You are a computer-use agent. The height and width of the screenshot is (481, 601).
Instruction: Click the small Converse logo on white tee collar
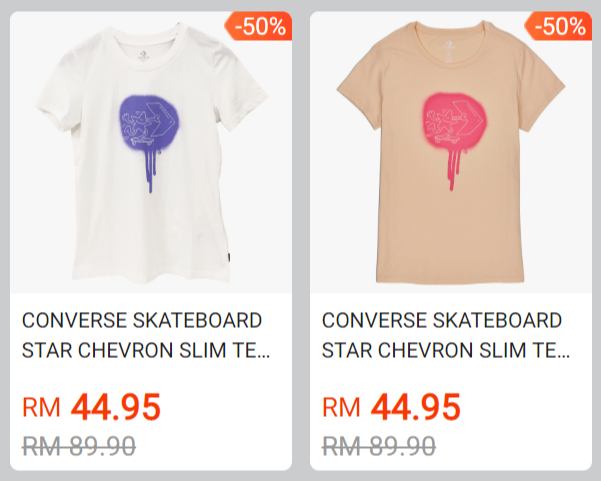pos(143,55)
